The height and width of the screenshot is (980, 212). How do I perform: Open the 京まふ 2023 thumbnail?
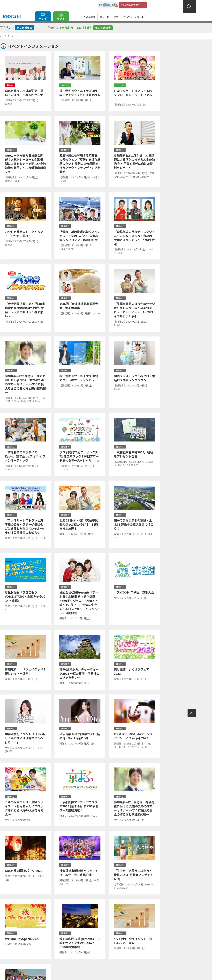coord(80,779)
